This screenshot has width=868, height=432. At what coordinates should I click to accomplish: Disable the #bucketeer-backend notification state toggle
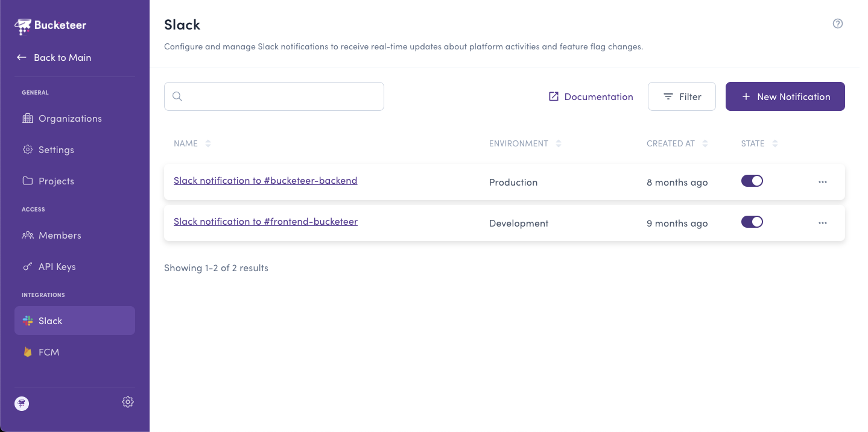click(x=752, y=180)
